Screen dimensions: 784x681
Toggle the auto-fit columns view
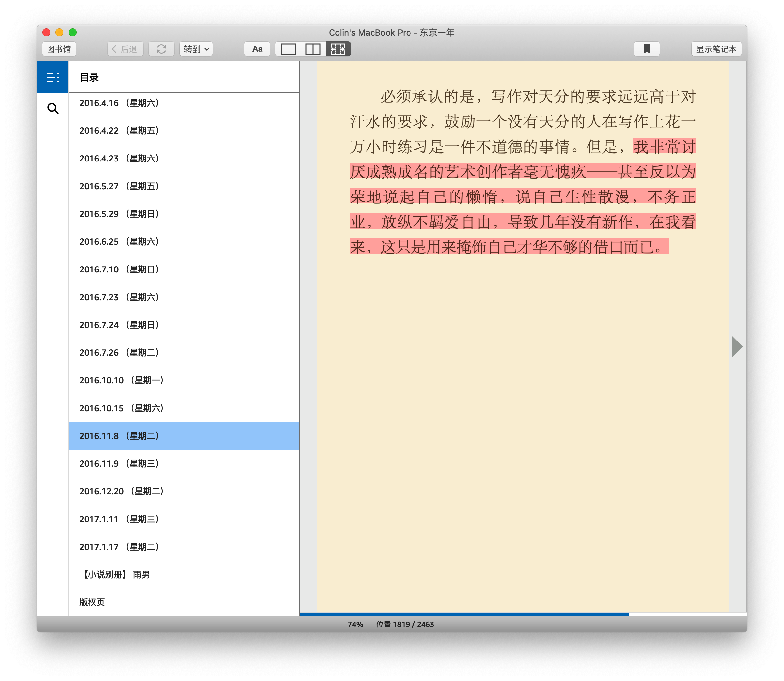click(x=338, y=49)
